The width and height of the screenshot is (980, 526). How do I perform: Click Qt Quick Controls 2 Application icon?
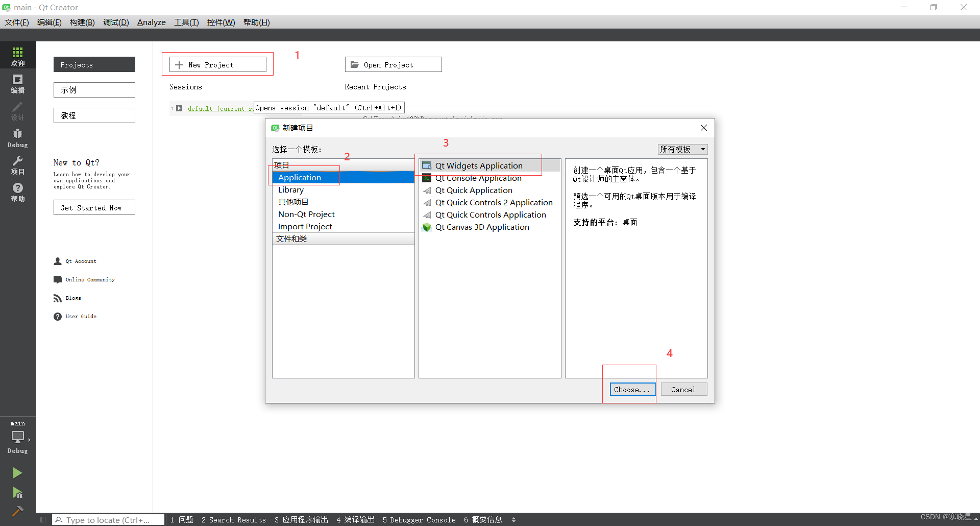click(427, 203)
